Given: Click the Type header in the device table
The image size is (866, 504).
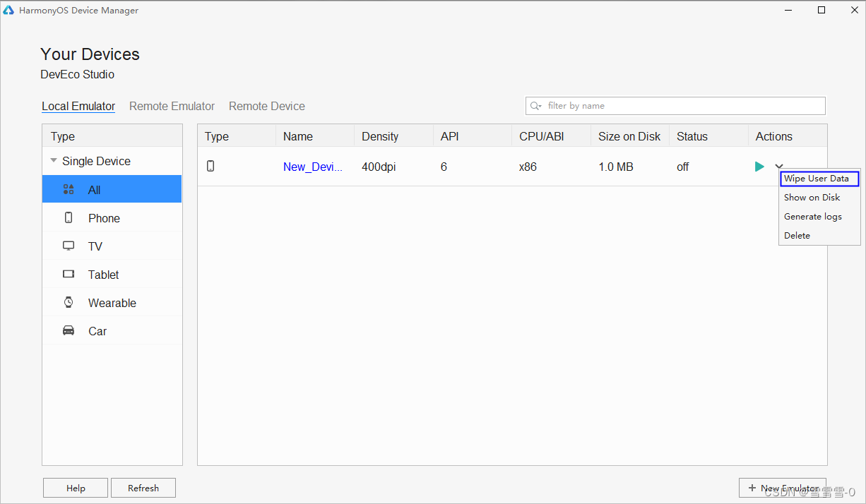Looking at the screenshot, I should pyautogui.click(x=237, y=136).
